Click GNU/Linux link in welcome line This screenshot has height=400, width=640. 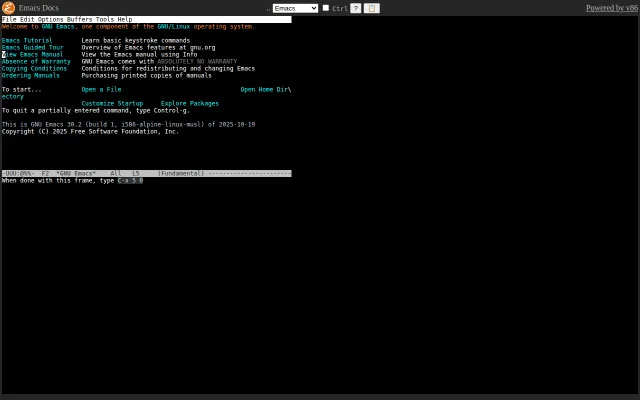coord(173,27)
